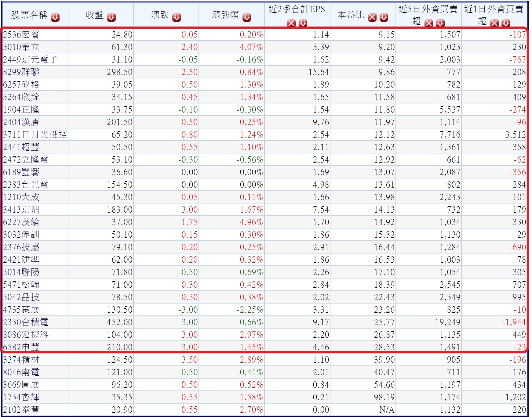Open stock 2376技嘉
Viewport: 532px width, 417px height.
pos(21,247)
